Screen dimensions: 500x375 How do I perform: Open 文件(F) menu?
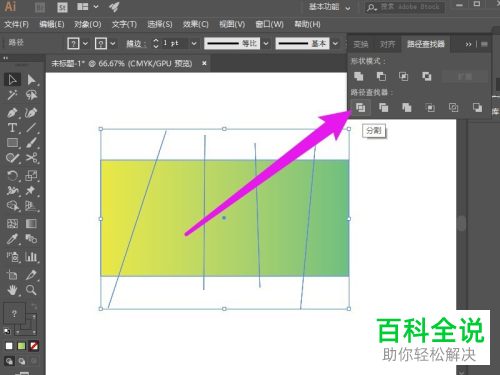pyautogui.click(x=17, y=24)
